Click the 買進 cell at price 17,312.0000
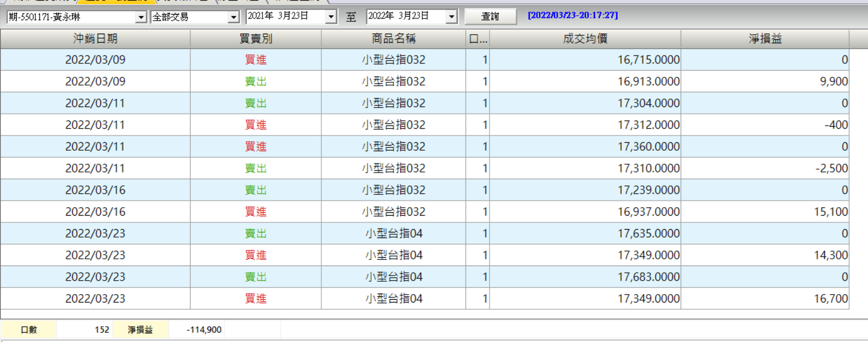Screen dimensions: 868x363 [256, 125]
